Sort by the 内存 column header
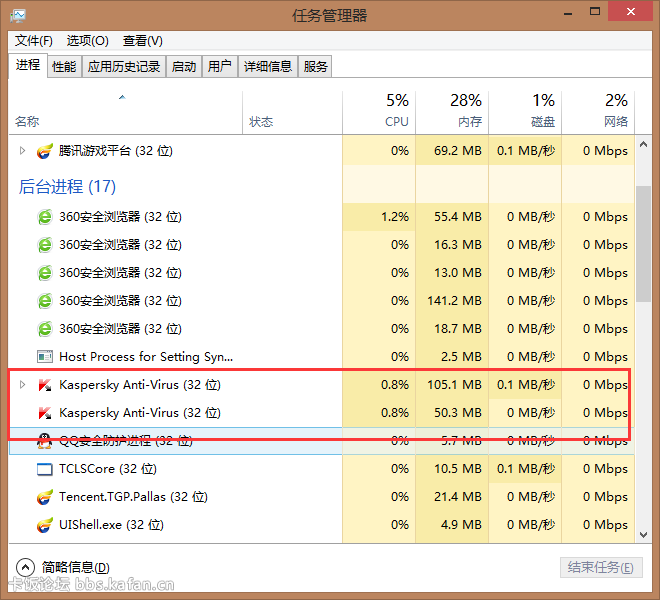The height and width of the screenshot is (600, 660). pos(452,113)
